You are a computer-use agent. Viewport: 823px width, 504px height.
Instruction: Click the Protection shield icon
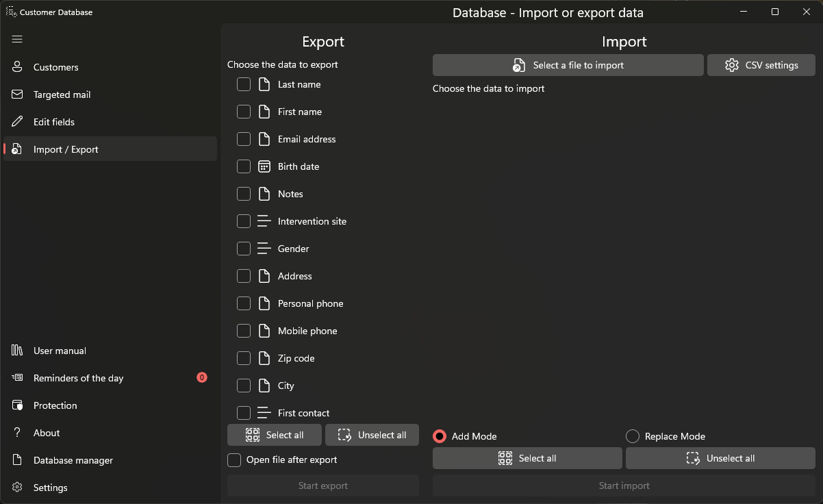pyautogui.click(x=17, y=405)
